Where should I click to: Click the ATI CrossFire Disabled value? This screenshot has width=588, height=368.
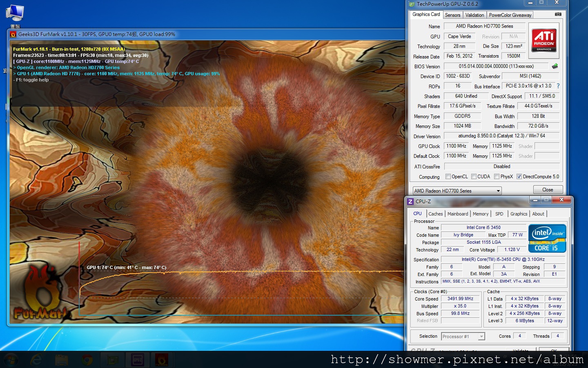(x=501, y=166)
